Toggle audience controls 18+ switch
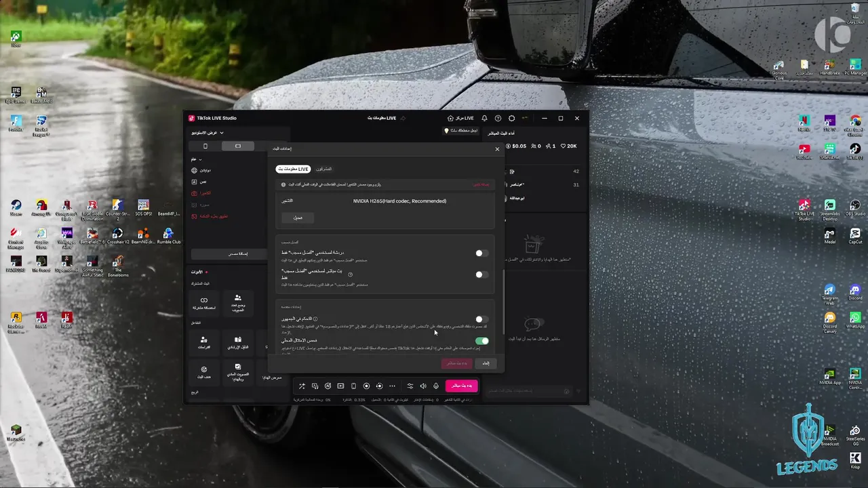868x488 pixels. click(x=481, y=319)
